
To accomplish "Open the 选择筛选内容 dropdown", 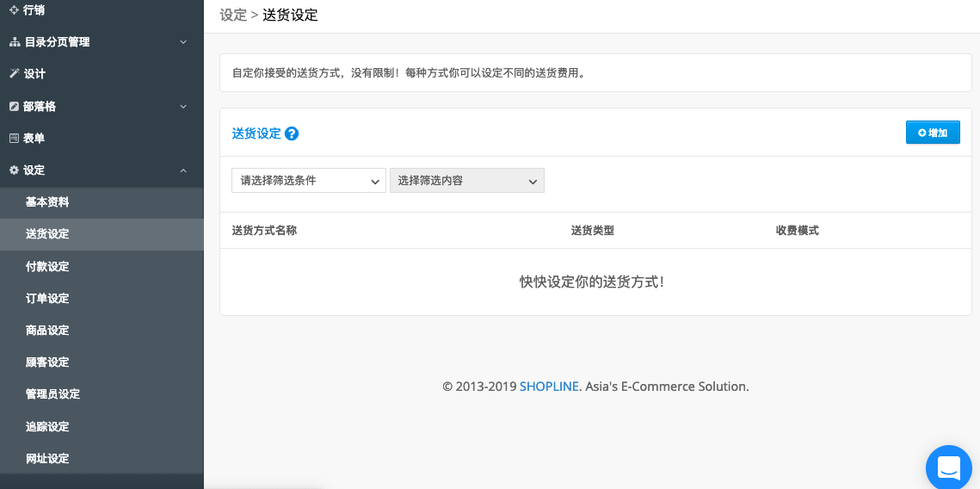I will click(467, 181).
